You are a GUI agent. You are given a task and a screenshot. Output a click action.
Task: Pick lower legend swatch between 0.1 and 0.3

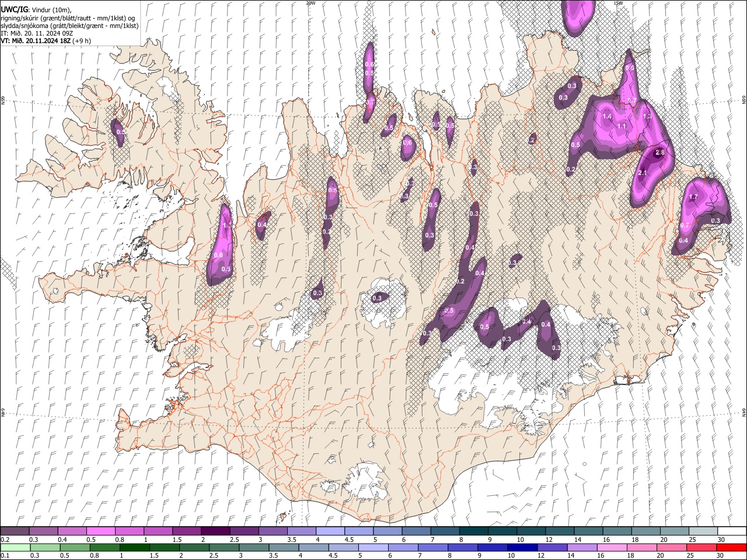(15, 548)
